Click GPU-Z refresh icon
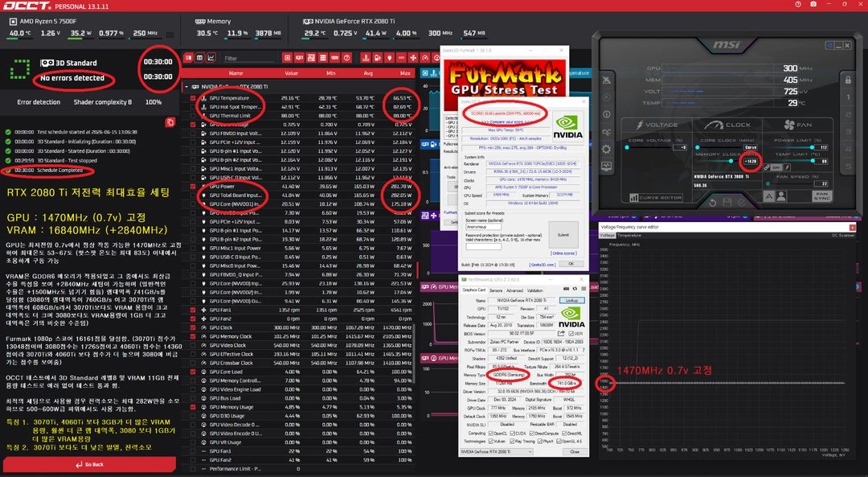The image size is (868, 477). click(575, 290)
